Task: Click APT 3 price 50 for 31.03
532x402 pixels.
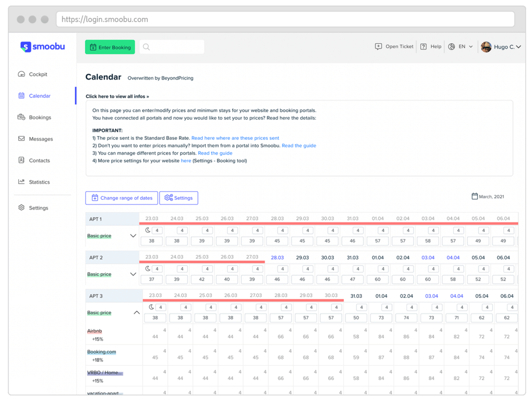Action: (356, 318)
